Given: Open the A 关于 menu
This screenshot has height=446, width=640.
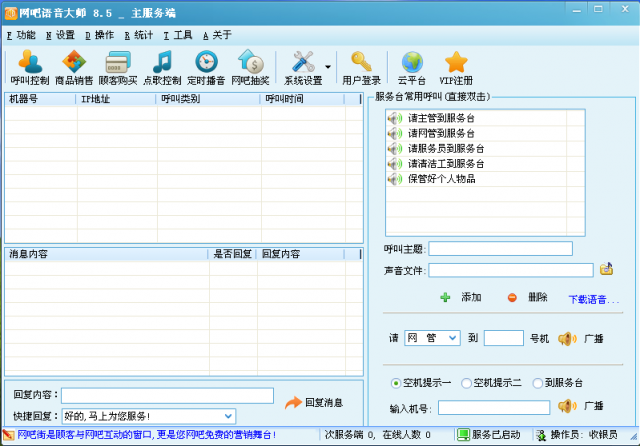Looking at the screenshot, I should point(217,35).
